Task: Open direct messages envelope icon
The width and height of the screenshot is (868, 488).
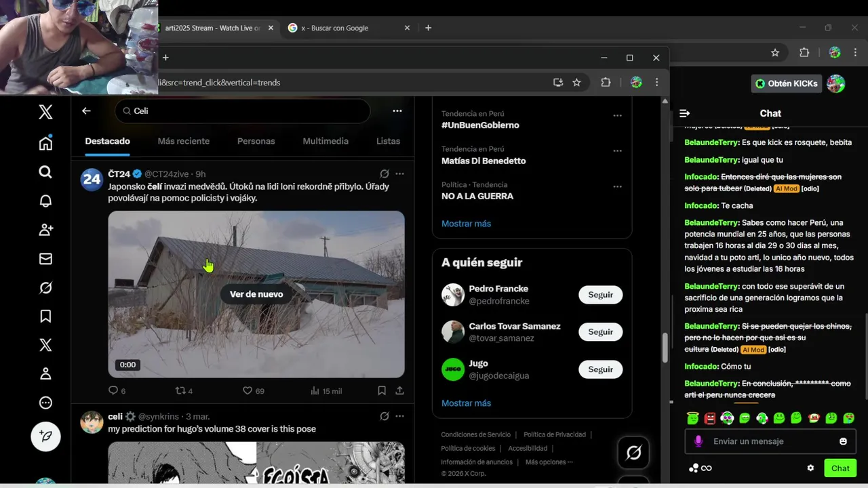Action: (x=45, y=258)
